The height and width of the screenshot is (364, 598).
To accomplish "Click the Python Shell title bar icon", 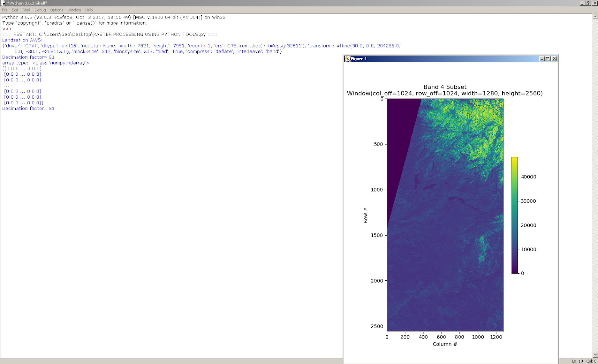I will click(x=3, y=3).
